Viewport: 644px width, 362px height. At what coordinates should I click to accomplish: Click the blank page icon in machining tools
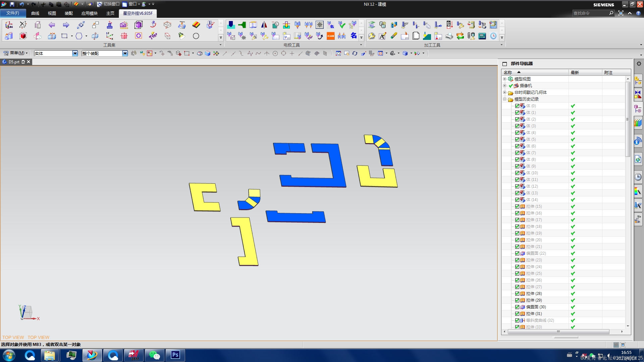(416, 36)
